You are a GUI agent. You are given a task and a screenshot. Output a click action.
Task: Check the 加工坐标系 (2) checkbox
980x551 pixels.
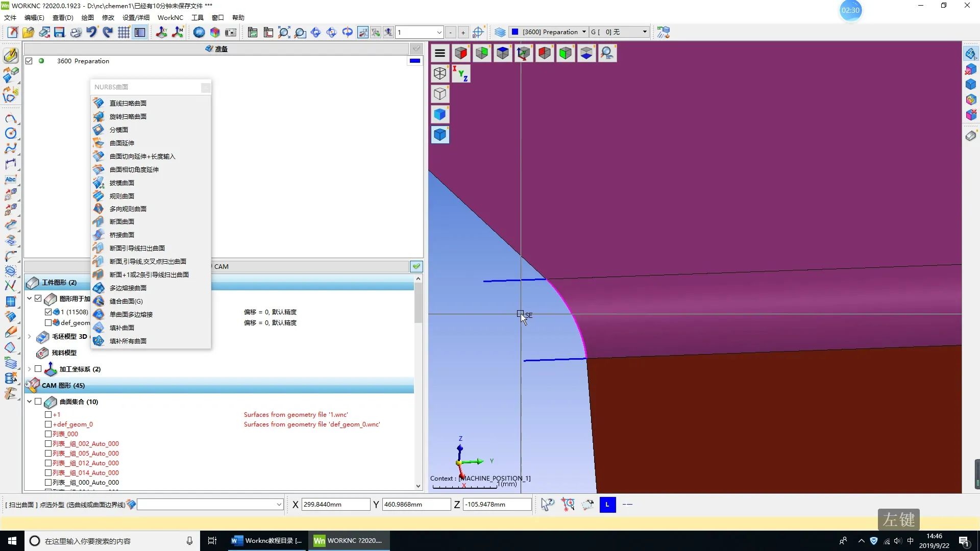point(38,369)
